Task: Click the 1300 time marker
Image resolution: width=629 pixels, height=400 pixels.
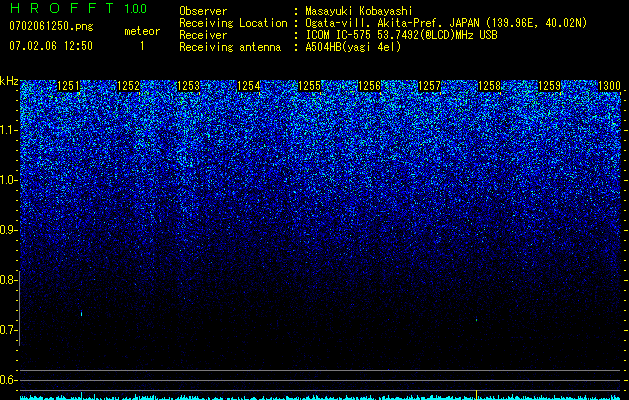Action: point(609,86)
